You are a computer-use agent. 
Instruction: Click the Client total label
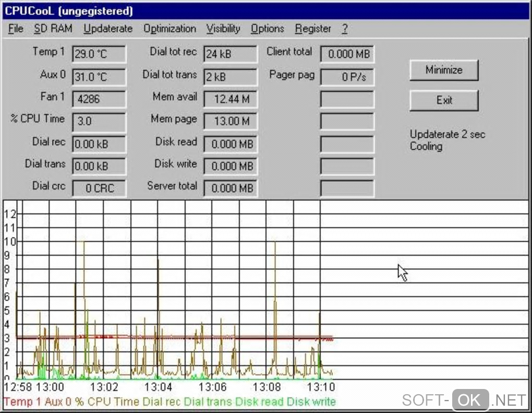pyautogui.click(x=289, y=52)
